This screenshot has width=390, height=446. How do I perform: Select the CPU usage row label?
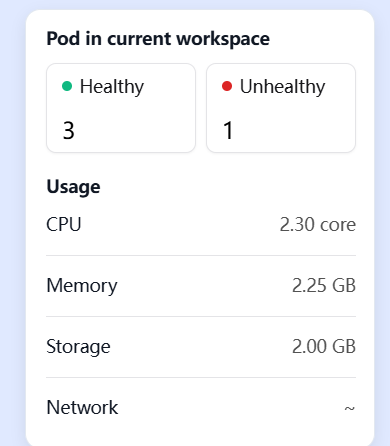coord(64,224)
